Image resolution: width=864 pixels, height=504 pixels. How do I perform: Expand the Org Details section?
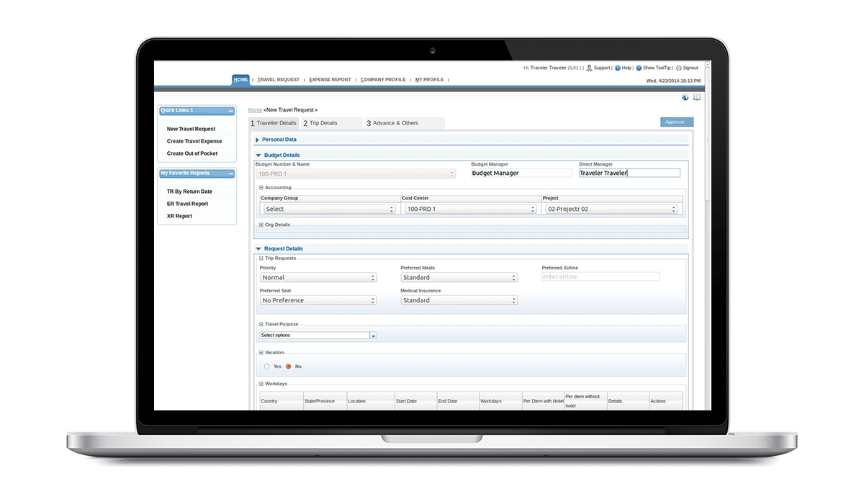(x=261, y=225)
